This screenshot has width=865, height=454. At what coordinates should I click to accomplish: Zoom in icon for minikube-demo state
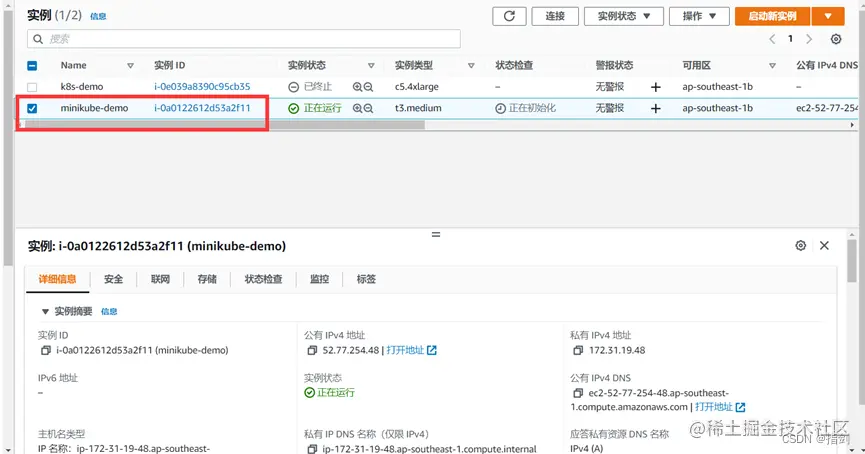(x=357, y=109)
